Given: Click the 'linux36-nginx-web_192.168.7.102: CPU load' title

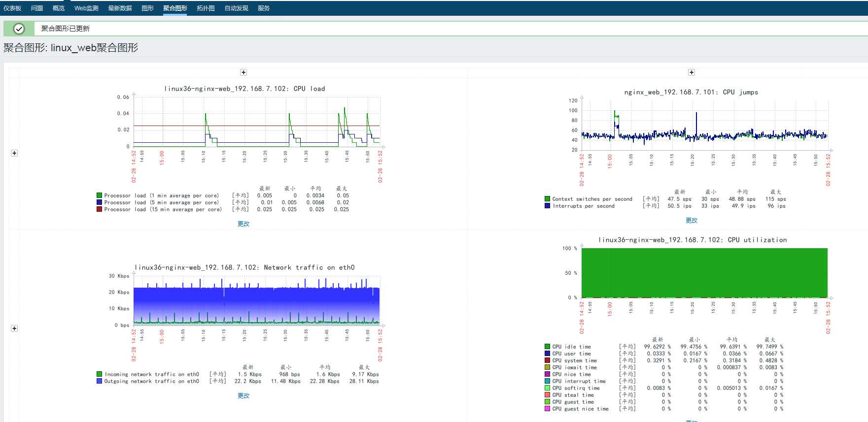Looking at the screenshot, I should click(x=244, y=89).
